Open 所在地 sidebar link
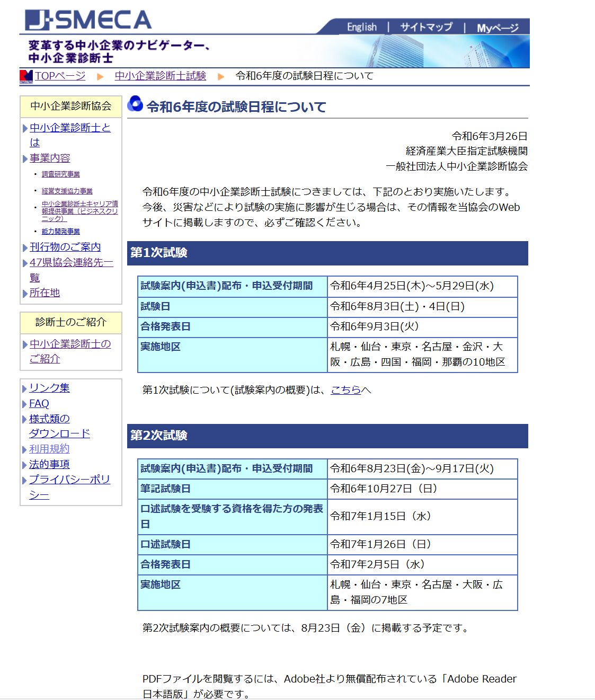This screenshot has height=700, width=595. tap(45, 293)
